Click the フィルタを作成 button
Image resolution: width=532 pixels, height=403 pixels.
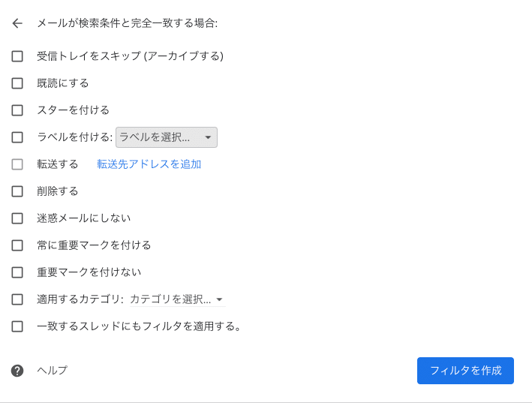465,371
